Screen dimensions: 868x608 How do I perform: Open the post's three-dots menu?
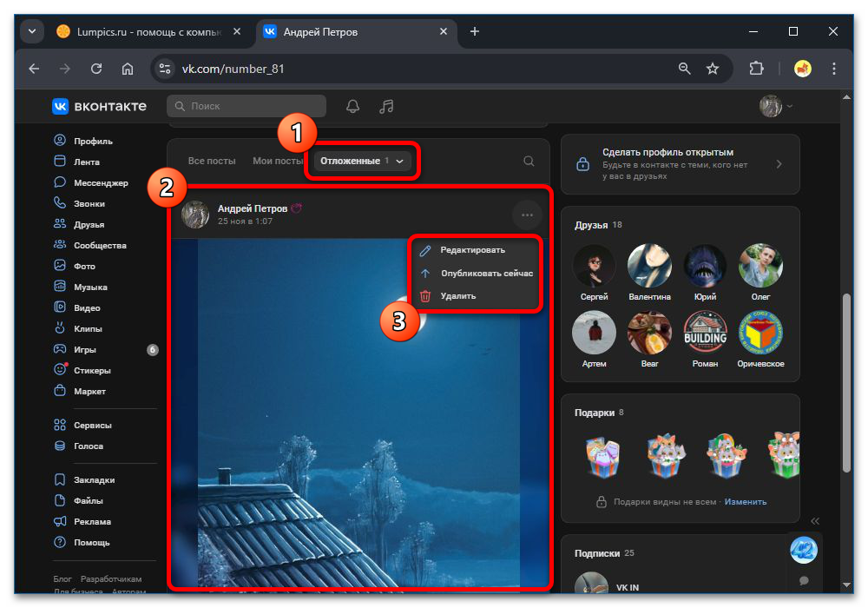[x=527, y=215]
